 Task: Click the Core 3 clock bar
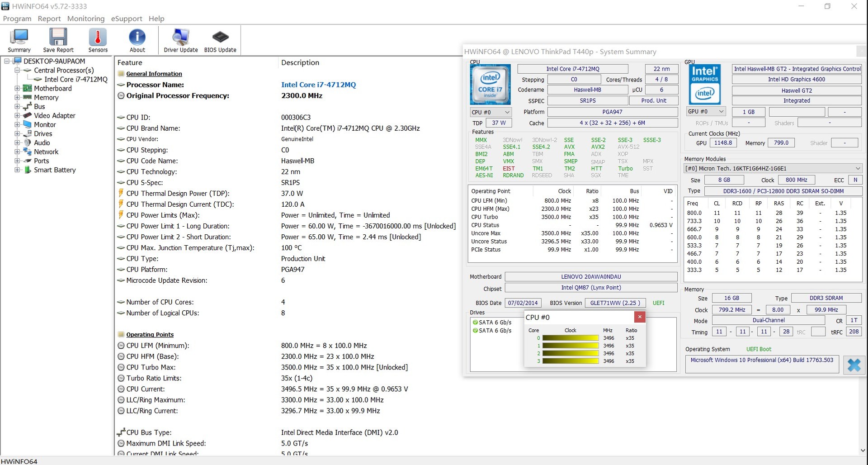tap(571, 361)
